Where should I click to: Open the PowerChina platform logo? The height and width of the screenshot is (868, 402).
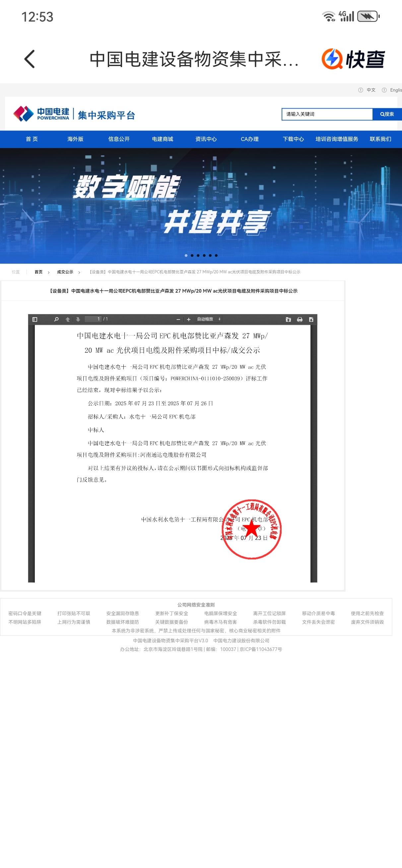(74, 114)
